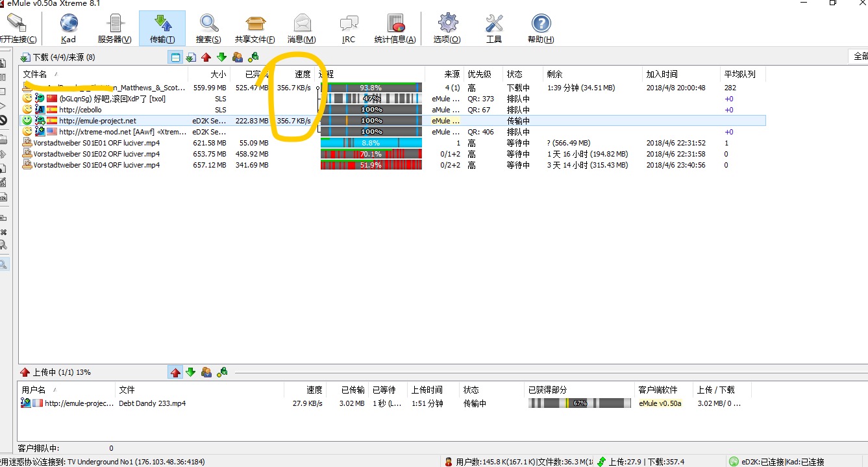Click red uploading arrow icon in upper bar
Viewport: 868px width, 467px height.
[x=206, y=57]
